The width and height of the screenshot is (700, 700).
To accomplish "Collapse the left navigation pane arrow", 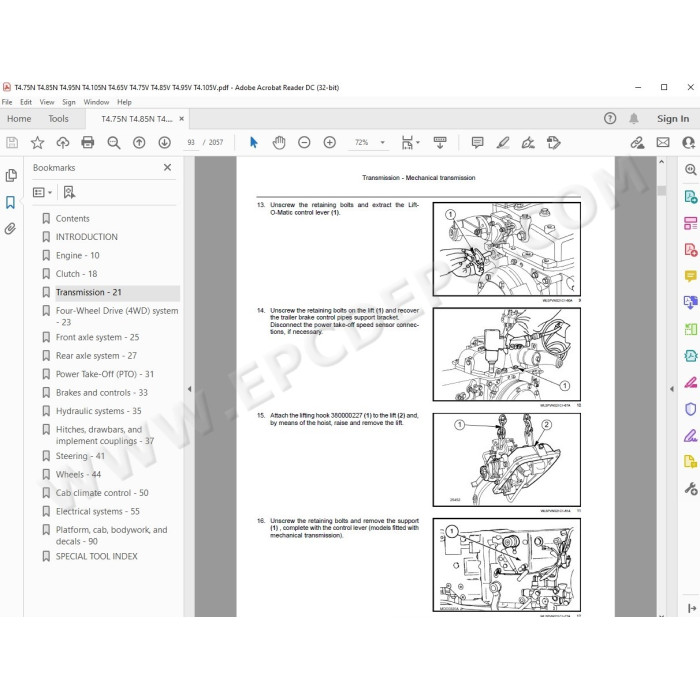I will point(189,389).
